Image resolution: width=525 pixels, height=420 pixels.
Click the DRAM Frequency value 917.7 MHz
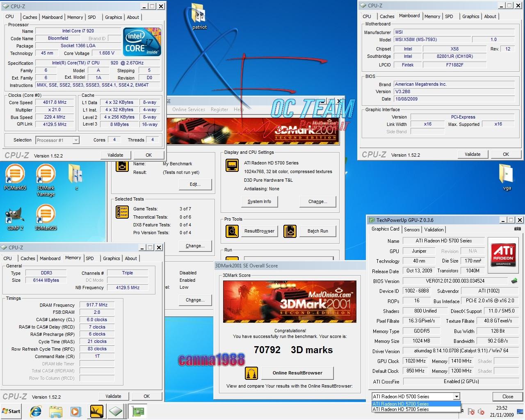click(97, 305)
